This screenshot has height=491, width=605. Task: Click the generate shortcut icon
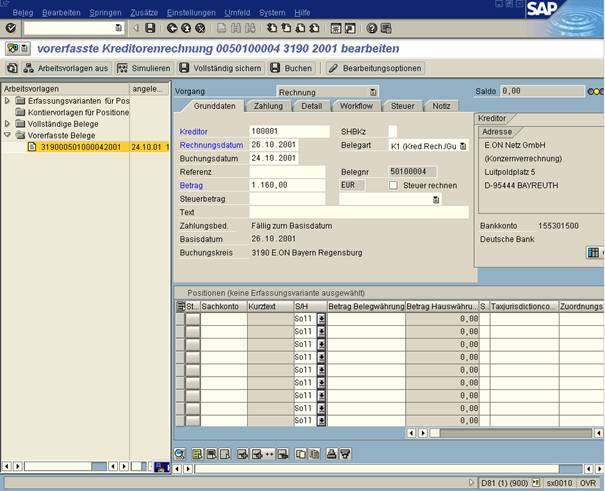350,28
